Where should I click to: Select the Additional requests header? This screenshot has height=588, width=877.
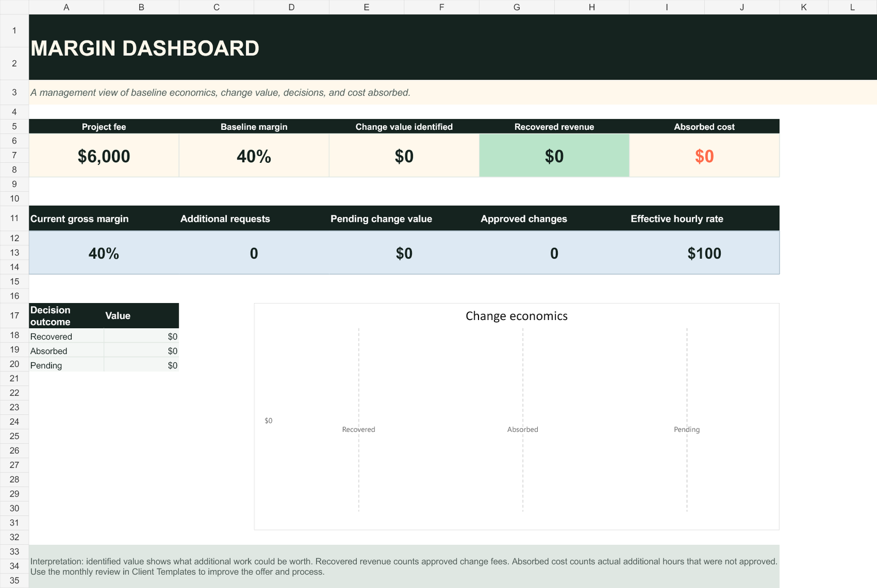tap(254, 219)
